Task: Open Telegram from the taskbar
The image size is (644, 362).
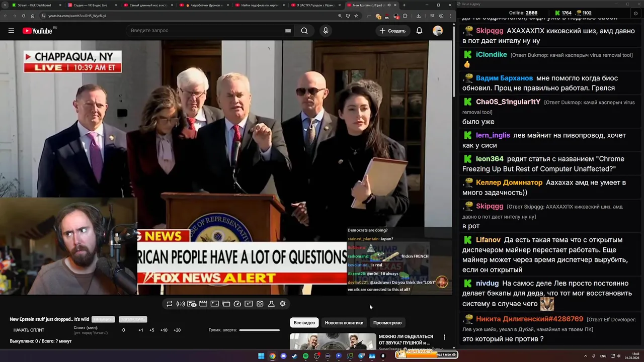Action: [x=361, y=356]
